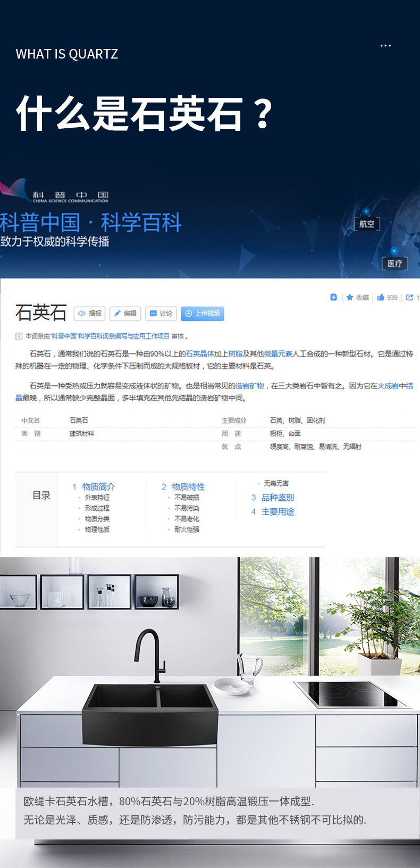The width and height of the screenshot is (420, 868).
Task: Click the 编辑 edit button
Action: point(125,313)
